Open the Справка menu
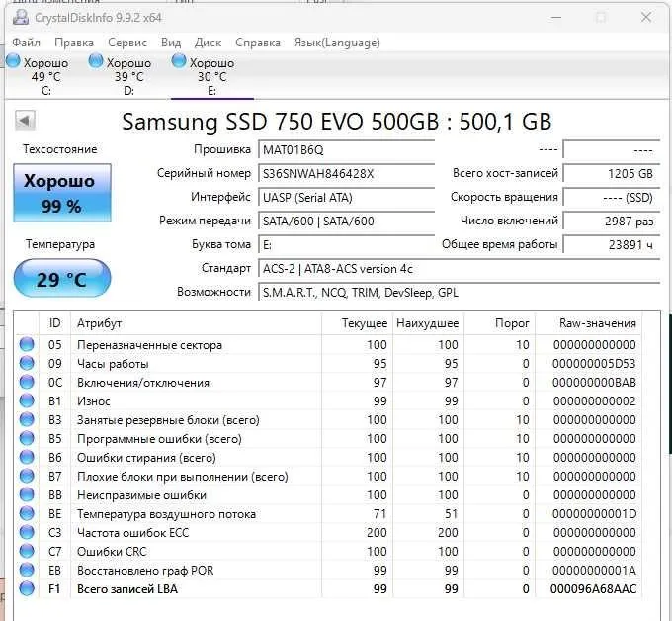 [258, 43]
